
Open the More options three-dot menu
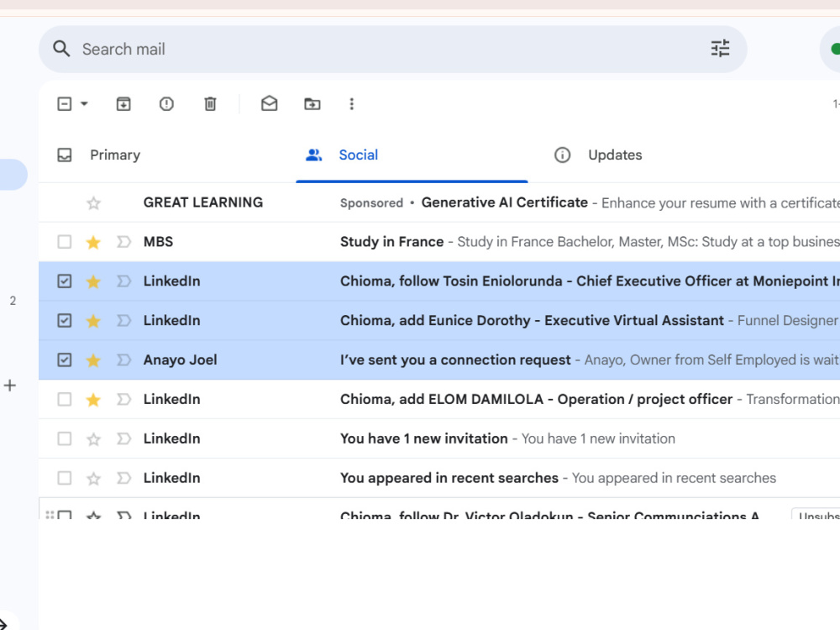click(x=352, y=104)
